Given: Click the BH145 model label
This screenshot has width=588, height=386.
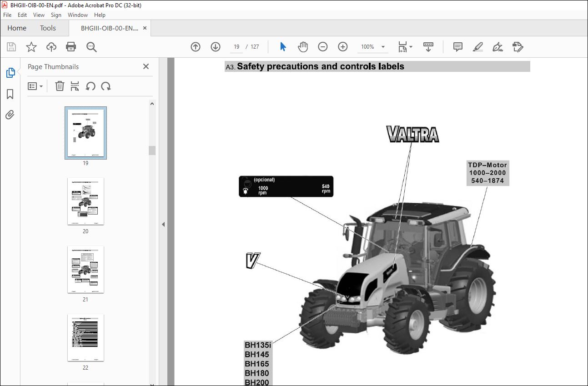Looking at the screenshot, I should pyautogui.click(x=257, y=355).
